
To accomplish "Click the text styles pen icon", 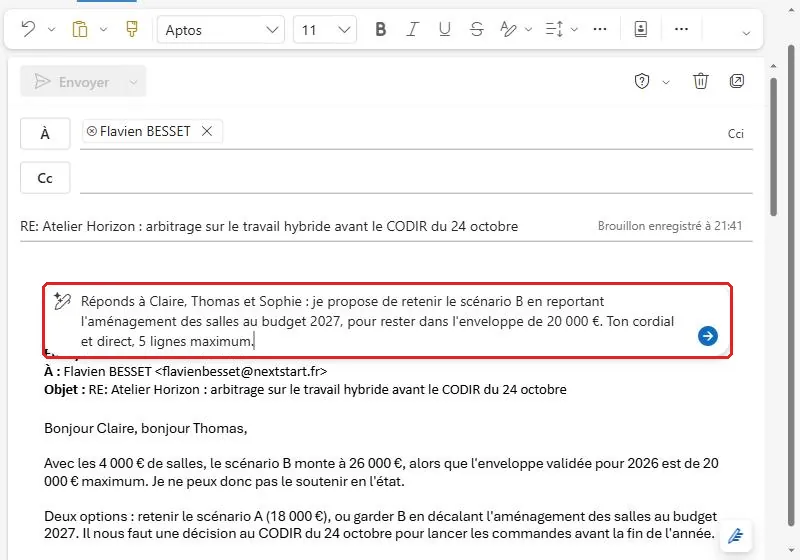I will (x=508, y=30).
